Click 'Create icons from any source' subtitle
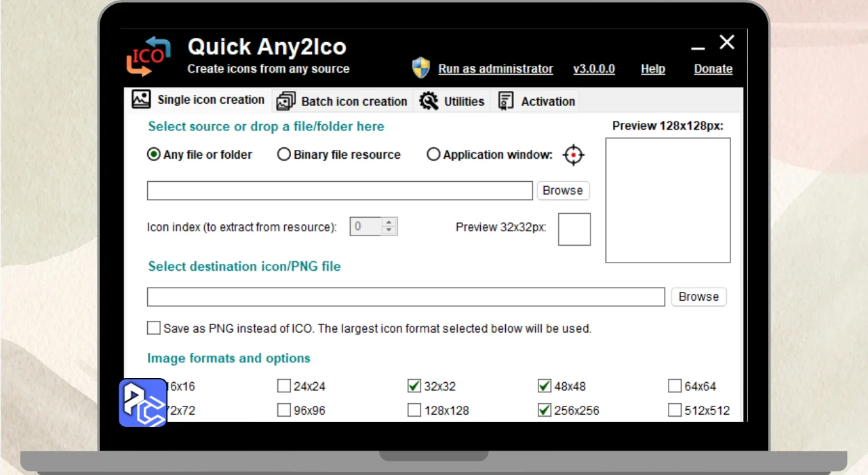Viewport: 868px width, 475px height. [269, 69]
